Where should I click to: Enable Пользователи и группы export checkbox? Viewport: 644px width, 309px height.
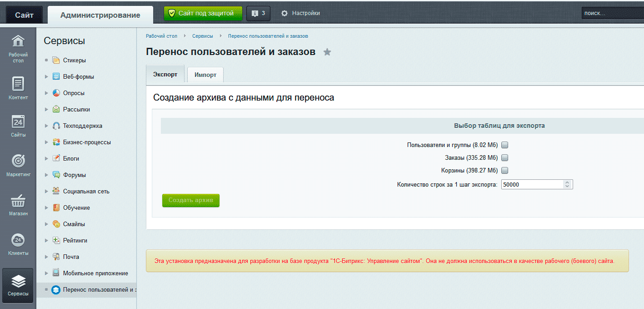[504, 145]
